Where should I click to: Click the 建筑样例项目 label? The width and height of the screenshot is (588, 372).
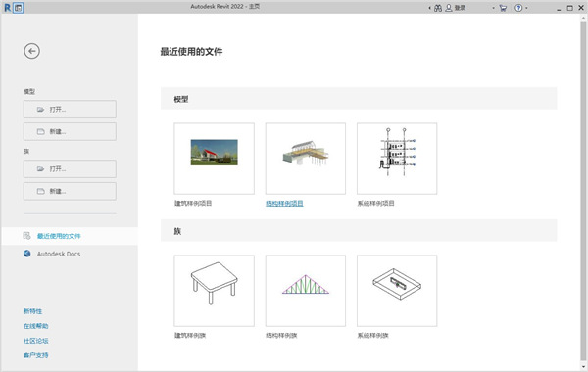pos(193,204)
